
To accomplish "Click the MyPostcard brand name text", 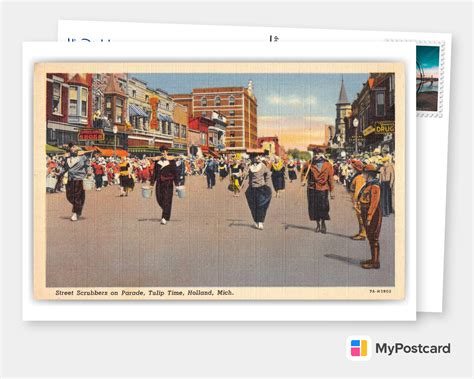I will coord(413,349).
